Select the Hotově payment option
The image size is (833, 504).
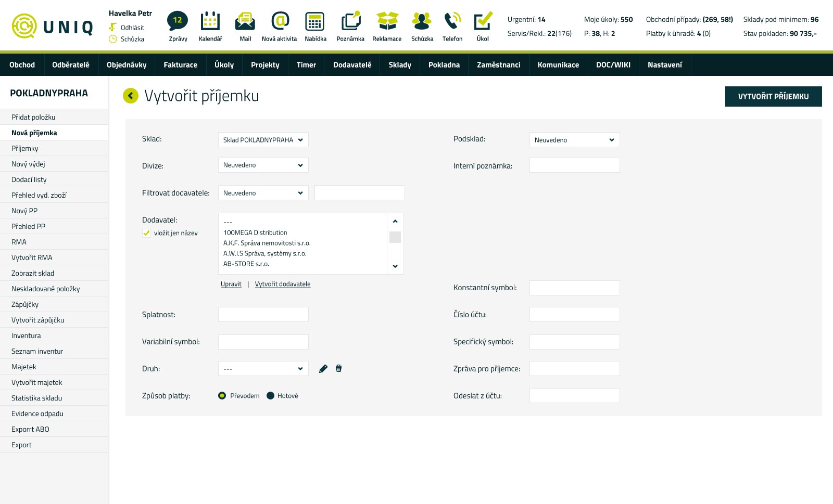(270, 395)
